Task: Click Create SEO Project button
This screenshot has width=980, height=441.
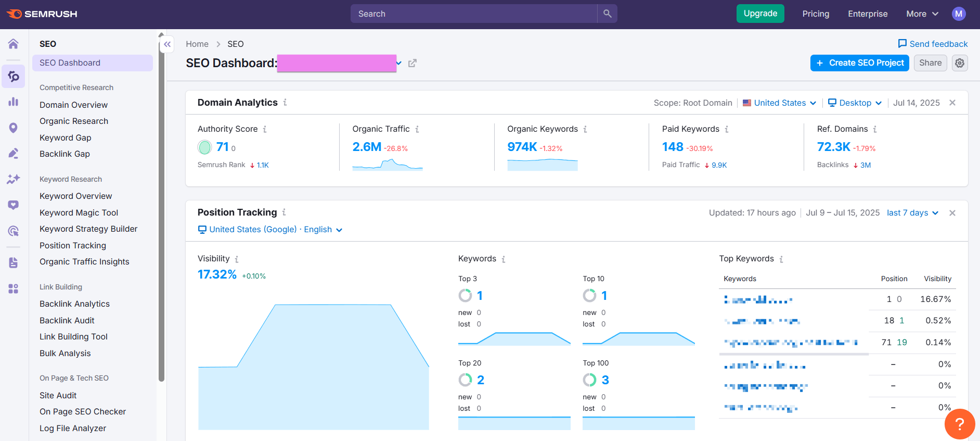Action: (x=859, y=63)
